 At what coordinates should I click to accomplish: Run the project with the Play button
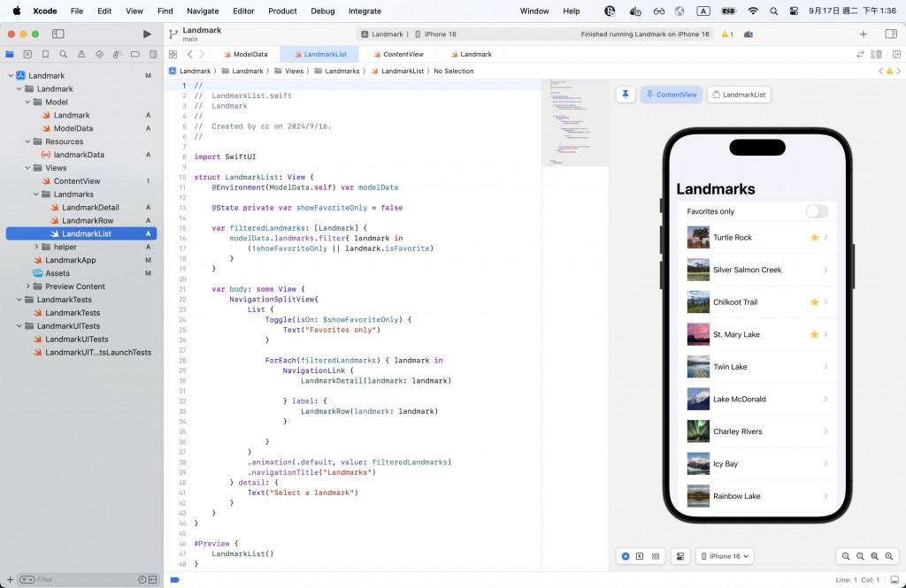click(148, 34)
